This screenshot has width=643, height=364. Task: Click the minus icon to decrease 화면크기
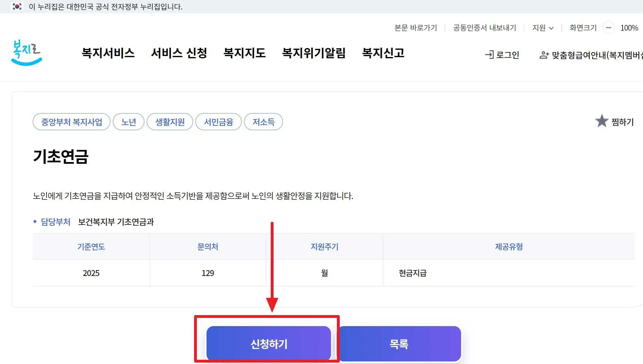(x=609, y=28)
